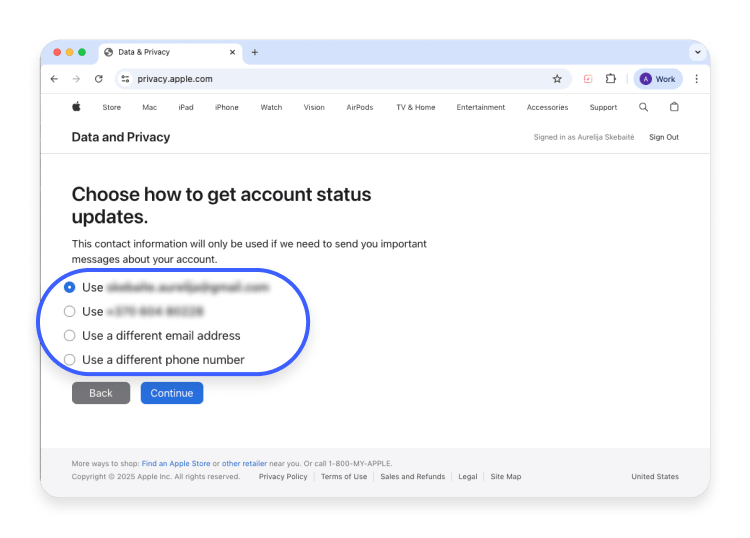Change region via United States link

point(655,477)
